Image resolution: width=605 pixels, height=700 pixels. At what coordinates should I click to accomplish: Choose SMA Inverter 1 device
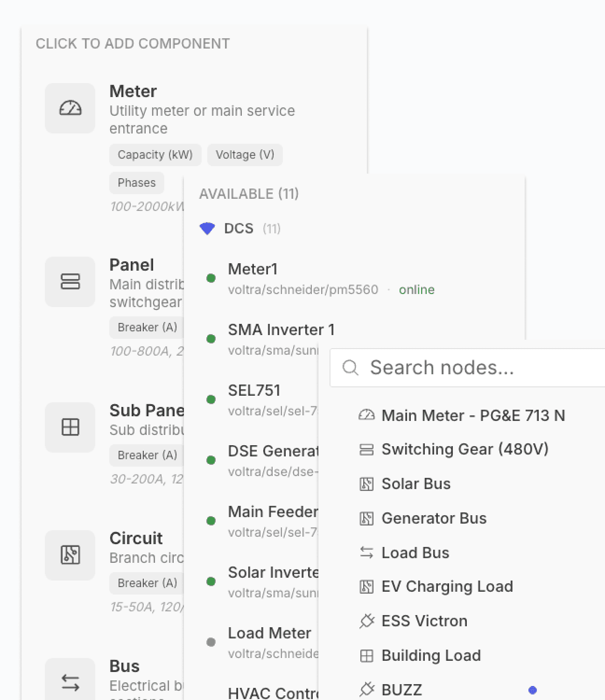(x=281, y=330)
